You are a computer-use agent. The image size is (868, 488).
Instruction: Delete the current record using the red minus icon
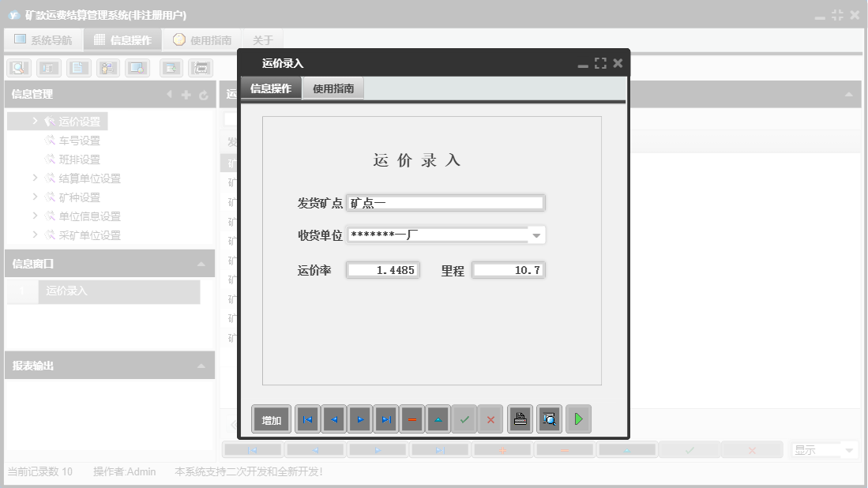[412, 419]
